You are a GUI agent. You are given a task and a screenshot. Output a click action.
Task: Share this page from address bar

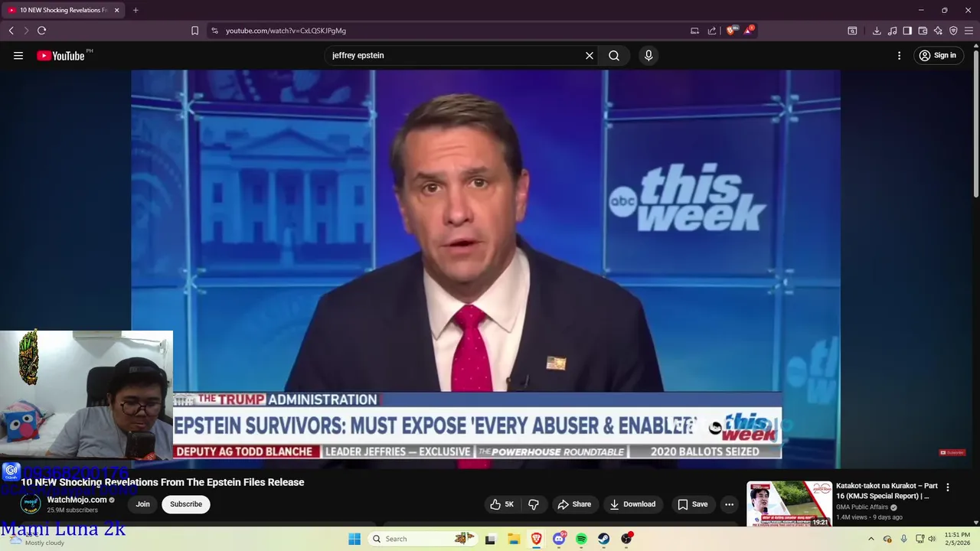[x=712, y=31]
